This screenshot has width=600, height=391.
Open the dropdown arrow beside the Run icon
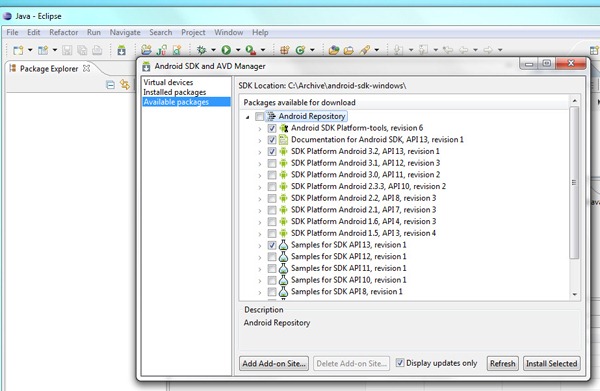(x=238, y=50)
